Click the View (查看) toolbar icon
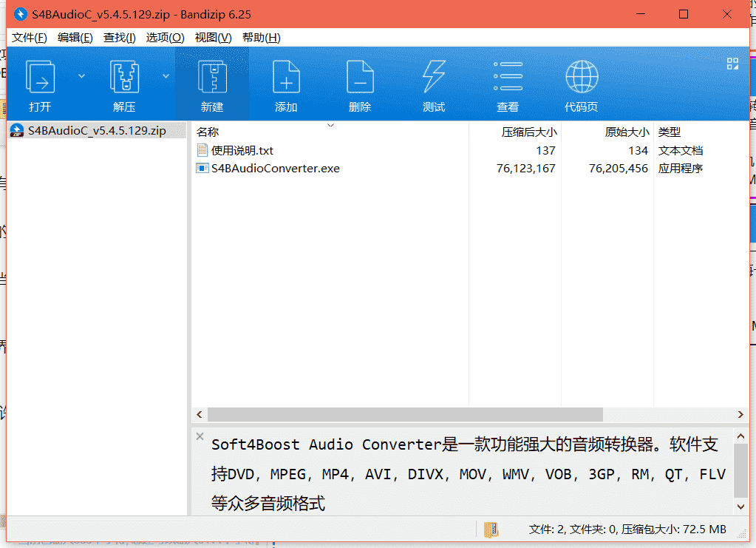The height and width of the screenshot is (548, 756). [508, 76]
